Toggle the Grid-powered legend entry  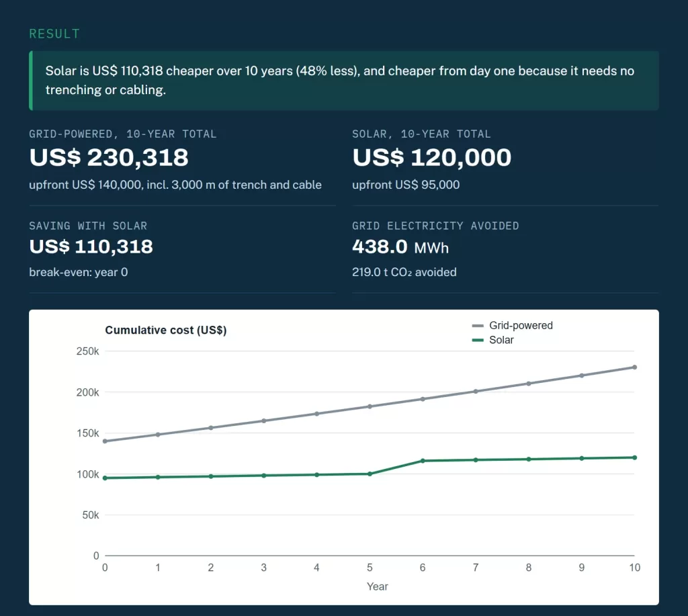pos(513,326)
